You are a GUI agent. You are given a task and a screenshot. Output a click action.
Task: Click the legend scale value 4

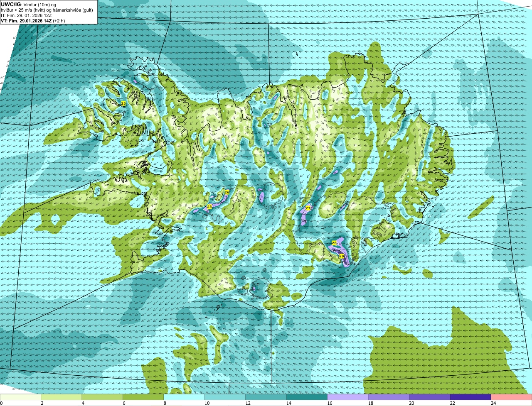83,403
